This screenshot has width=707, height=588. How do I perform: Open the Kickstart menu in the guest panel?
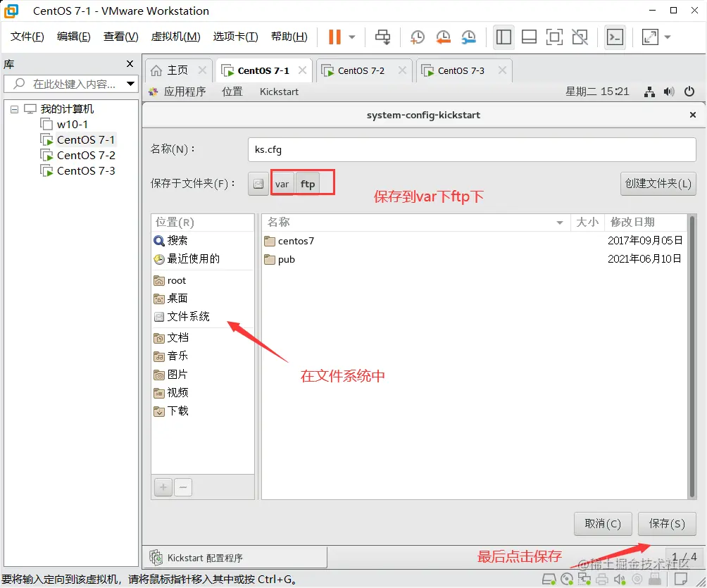tap(279, 92)
